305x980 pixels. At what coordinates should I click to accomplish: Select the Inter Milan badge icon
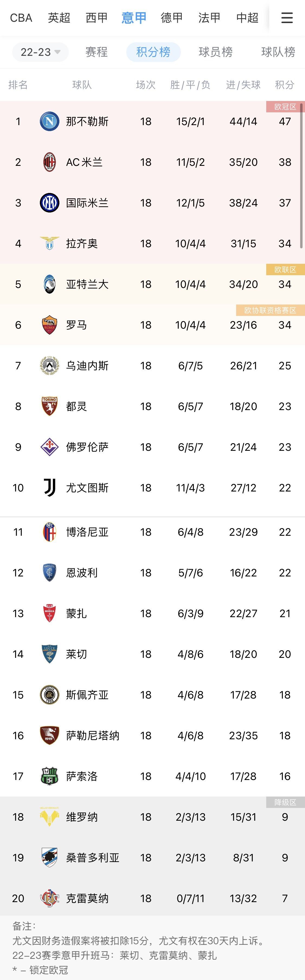coord(49,203)
